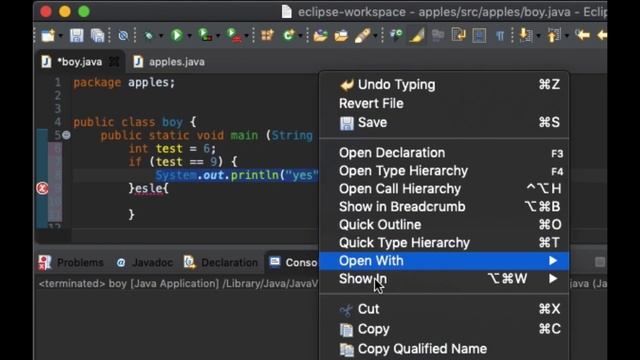640x360 pixels.
Task: Click the green Run button
Action: [x=177, y=36]
